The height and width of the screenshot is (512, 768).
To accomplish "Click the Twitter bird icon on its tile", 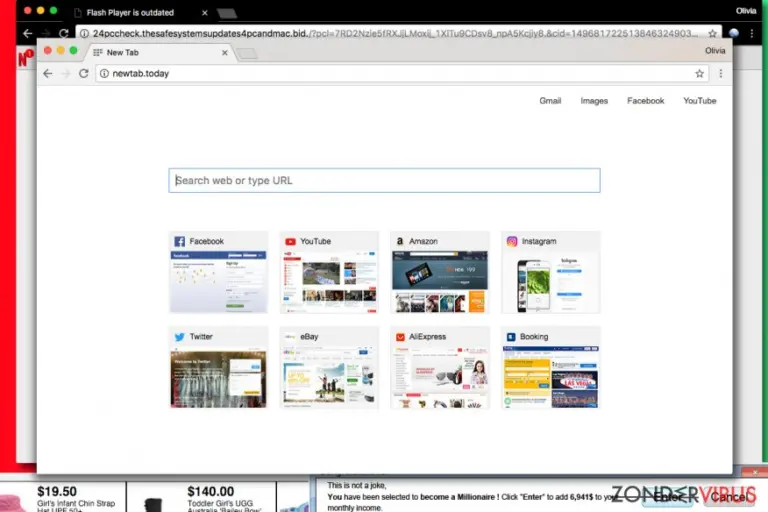I will (x=180, y=337).
